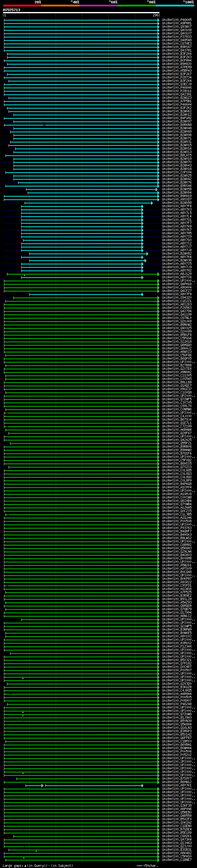Select hit label UniRef100_Q41199

pos(177,315)
